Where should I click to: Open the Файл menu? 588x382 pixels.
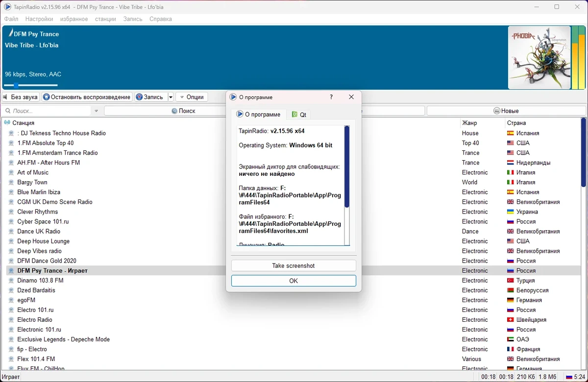[x=11, y=19]
